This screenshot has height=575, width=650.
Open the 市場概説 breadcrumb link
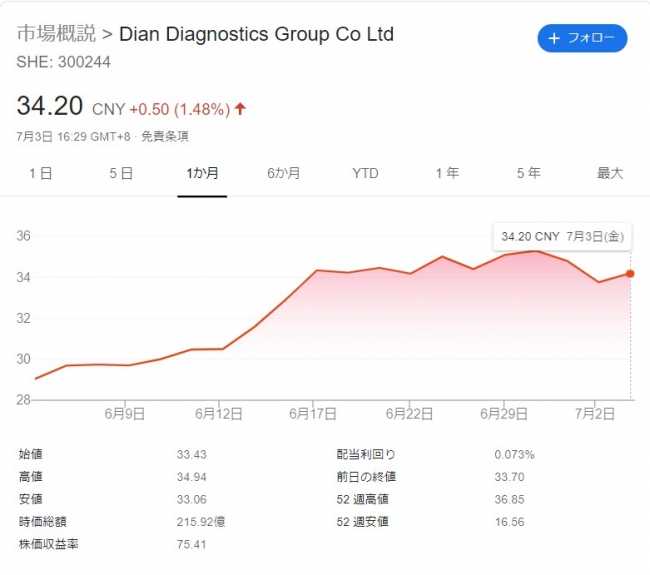pos(56,34)
